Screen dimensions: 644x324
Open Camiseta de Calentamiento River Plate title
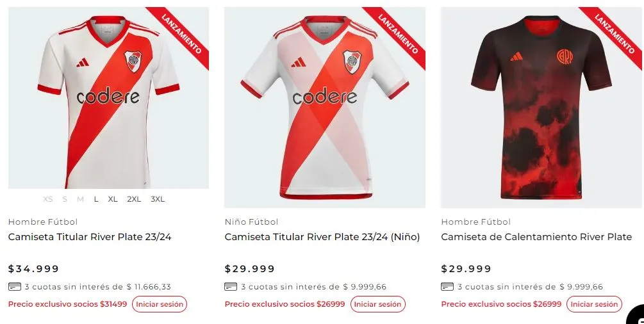click(x=536, y=237)
